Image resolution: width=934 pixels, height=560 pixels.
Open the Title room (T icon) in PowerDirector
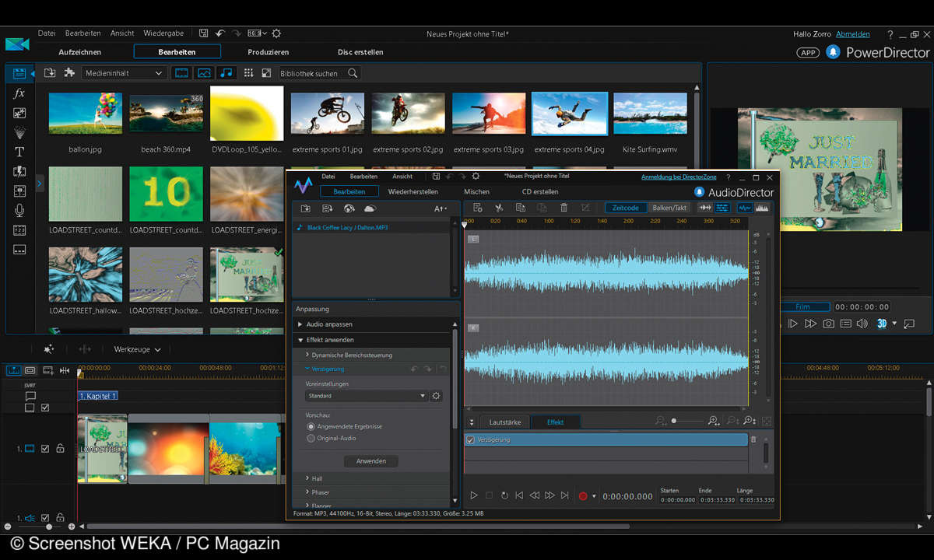click(19, 152)
